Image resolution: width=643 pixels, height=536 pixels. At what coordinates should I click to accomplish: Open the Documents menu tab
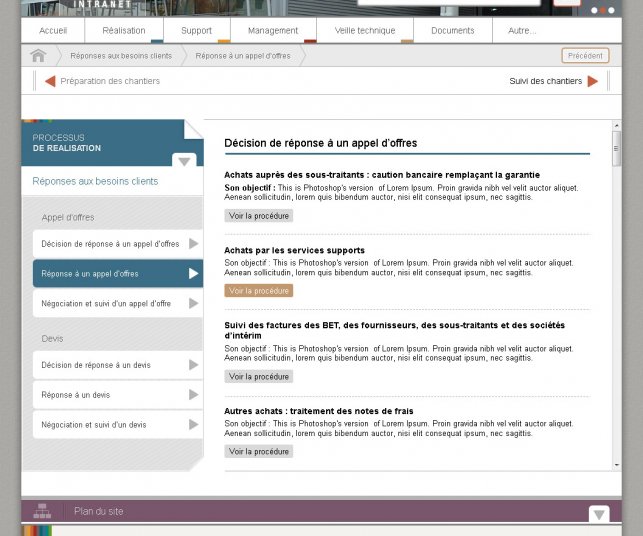(453, 30)
